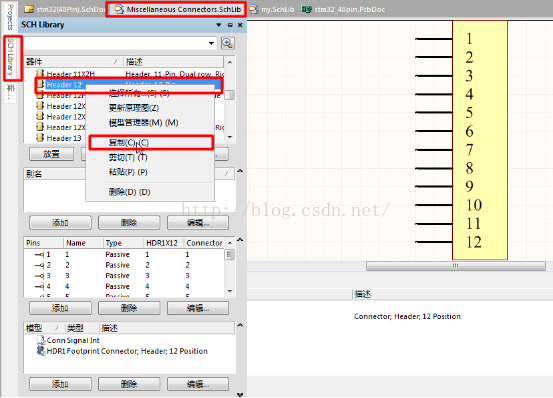The image size is (553, 398).
Task: Select pin 1 row in Pins list
Action: click(124, 254)
